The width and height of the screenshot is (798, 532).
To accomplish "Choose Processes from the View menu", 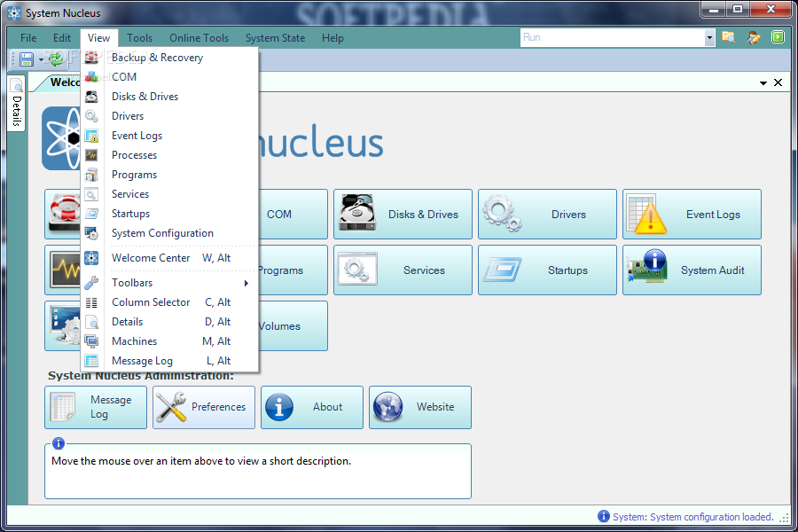I will [x=169, y=155].
